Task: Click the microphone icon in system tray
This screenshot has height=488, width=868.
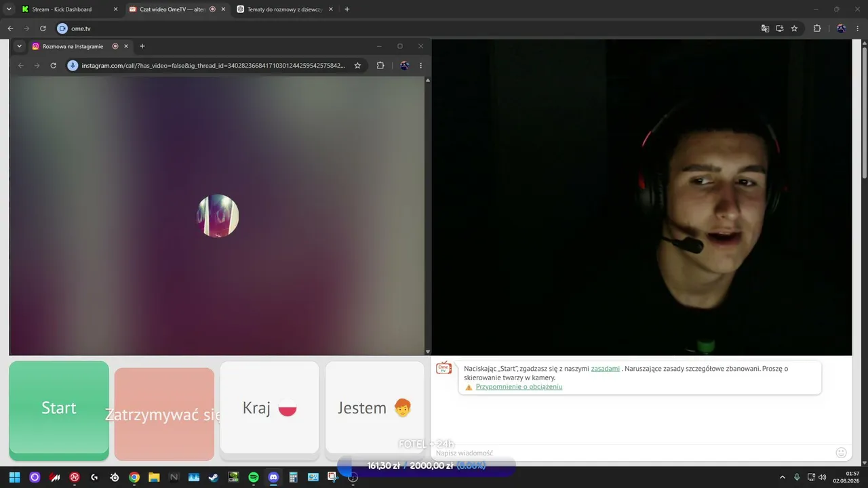Action: pyautogui.click(x=797, y=477)
